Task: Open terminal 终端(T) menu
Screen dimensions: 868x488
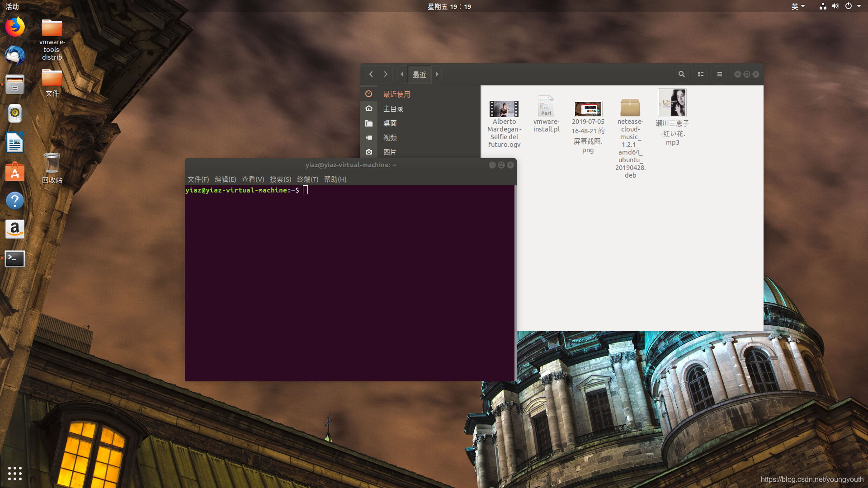Action: [307, 179]
